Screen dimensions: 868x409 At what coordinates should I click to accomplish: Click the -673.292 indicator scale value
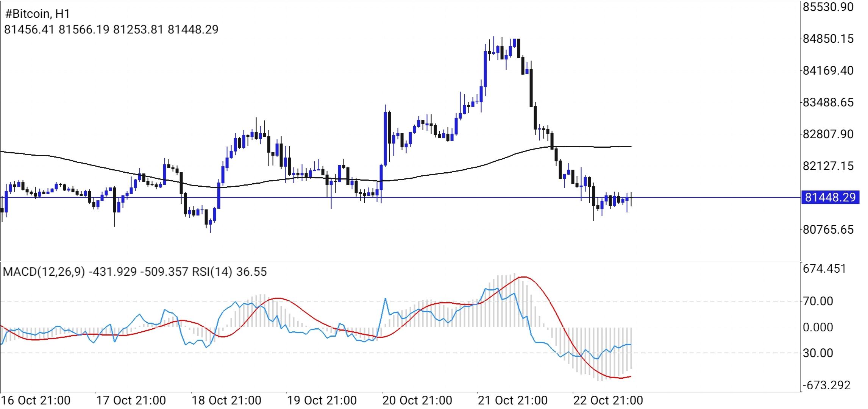click(x=826, y=385)
